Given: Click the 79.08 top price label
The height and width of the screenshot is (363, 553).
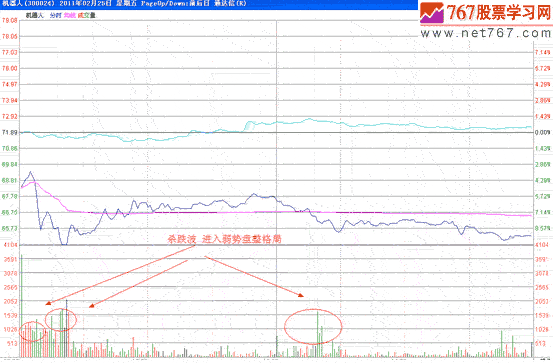Looking at the screenshot, I should click(x=10, y=20).
